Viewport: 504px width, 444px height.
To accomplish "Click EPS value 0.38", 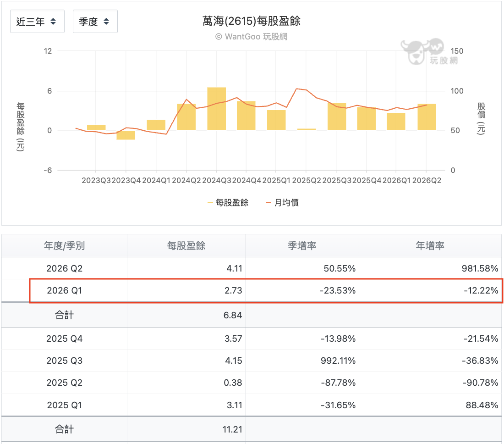I will click(233, 383).
